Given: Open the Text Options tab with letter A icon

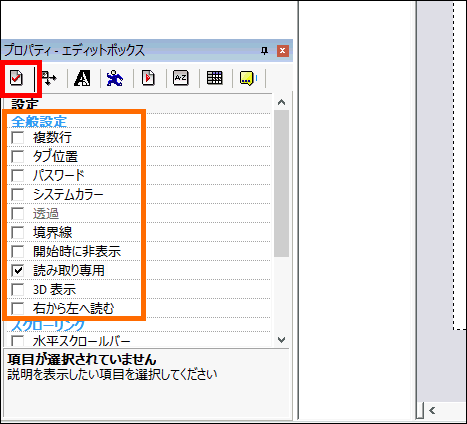Looking at the screenshot, I should click(x=82, y=78).
